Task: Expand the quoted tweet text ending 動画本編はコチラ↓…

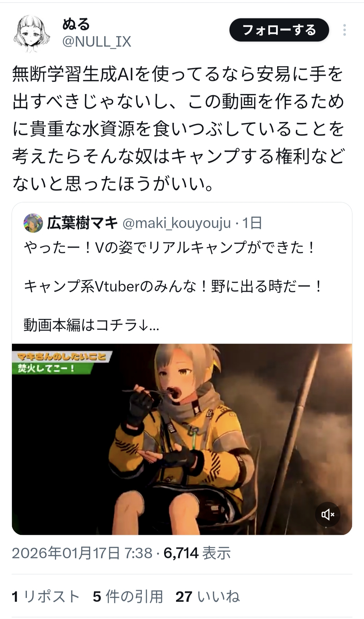Action: click(91, 325)
